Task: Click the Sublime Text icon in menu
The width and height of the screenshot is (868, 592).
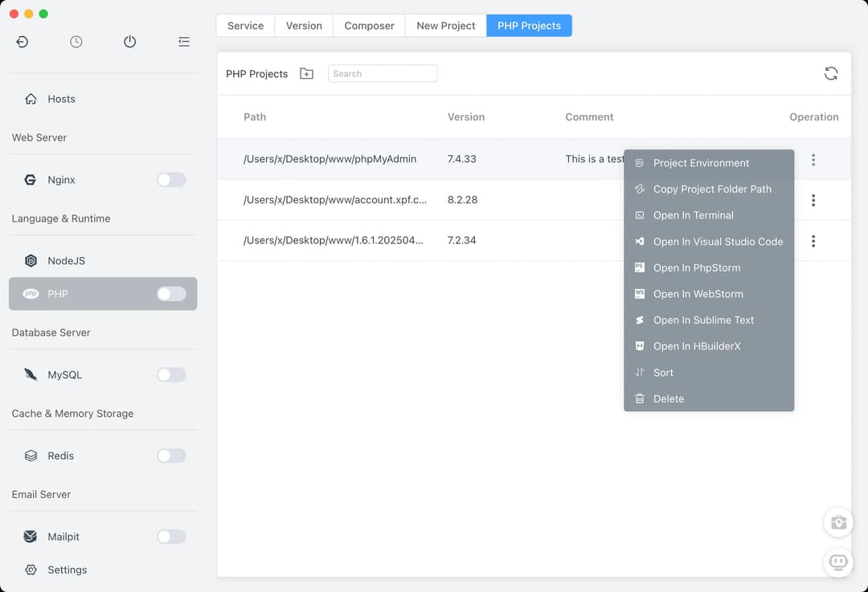Action: click(x=640, y=320)
